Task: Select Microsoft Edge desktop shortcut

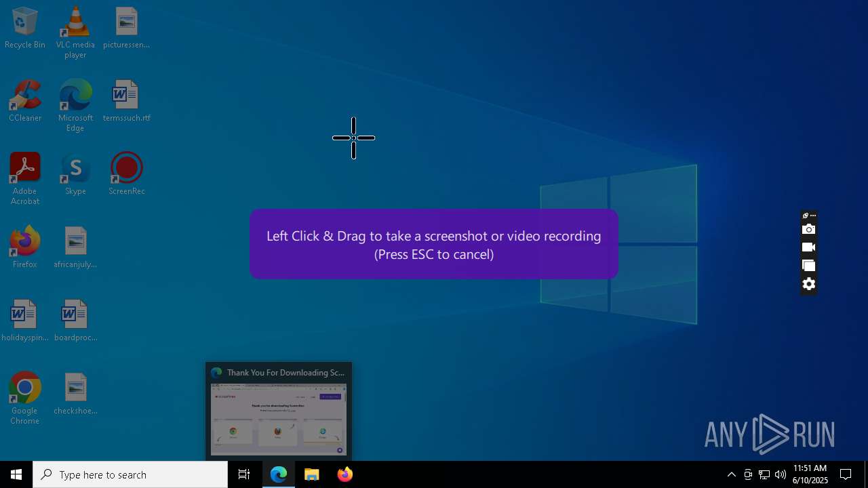Action: pos(75,106)
